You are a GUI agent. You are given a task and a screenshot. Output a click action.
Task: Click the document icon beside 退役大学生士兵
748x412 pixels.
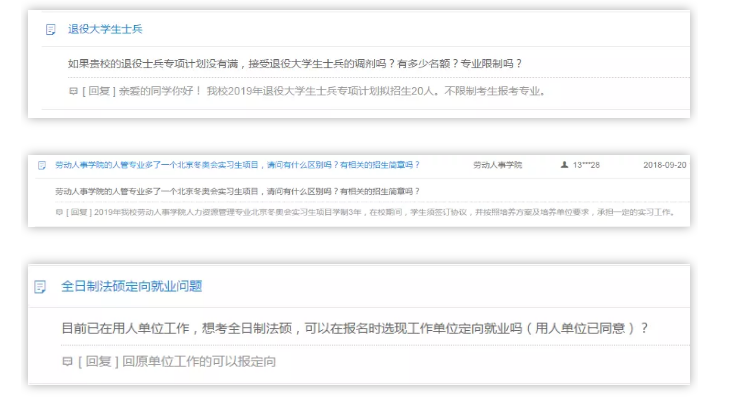[x=51, y=29]
